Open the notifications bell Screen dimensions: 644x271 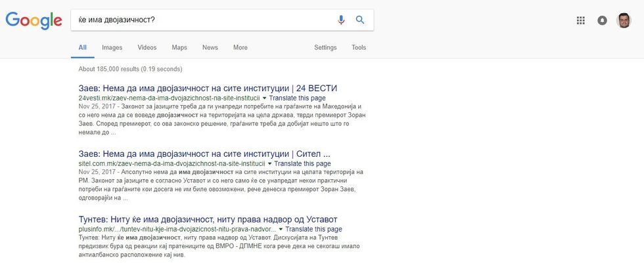tap(602, 20)
